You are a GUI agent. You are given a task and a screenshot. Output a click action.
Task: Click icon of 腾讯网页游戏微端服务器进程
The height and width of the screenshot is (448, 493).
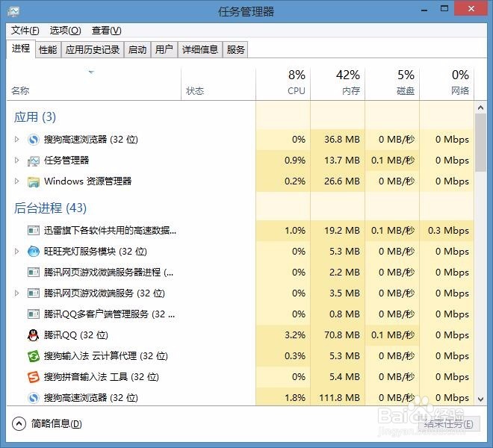tap(34, 273)
